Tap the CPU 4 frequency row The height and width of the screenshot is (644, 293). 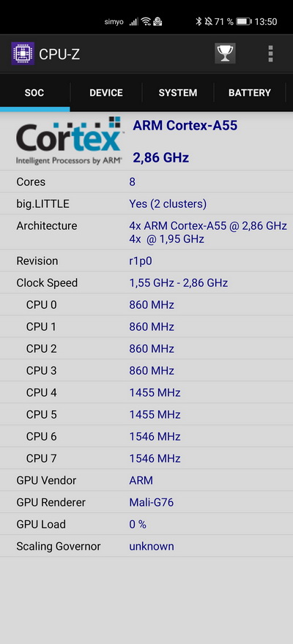click(146, 392)
